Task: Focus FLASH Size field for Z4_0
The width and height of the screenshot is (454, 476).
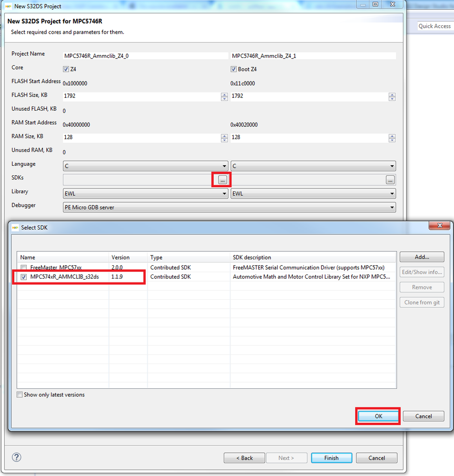Action: pos(142,96)
